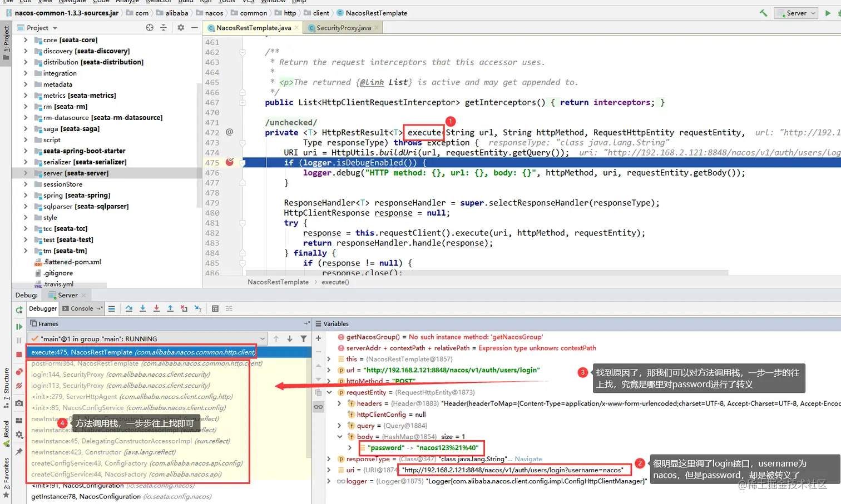Collapse the body HashMap variable

pyautogui.click(x=339, y=437)
